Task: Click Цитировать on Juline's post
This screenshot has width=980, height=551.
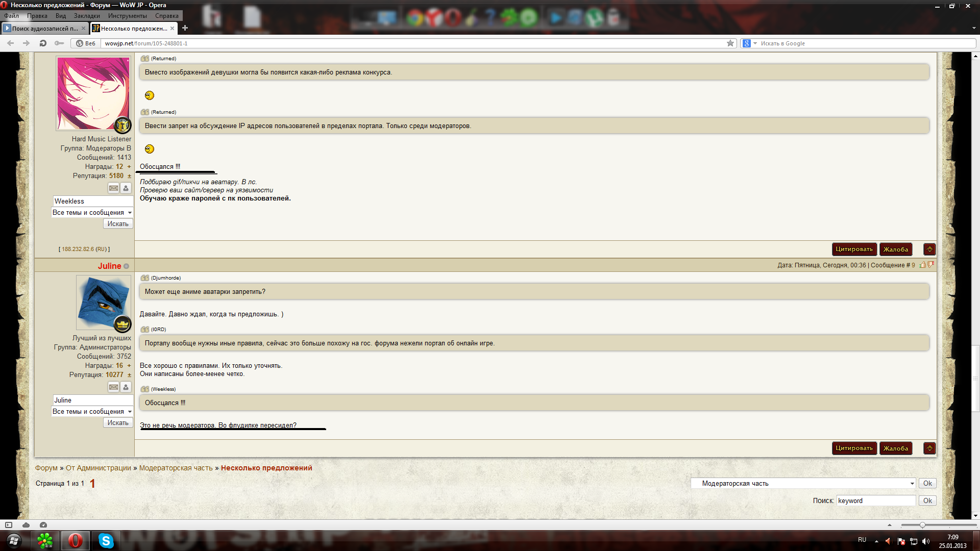Action: coord(854,448)
